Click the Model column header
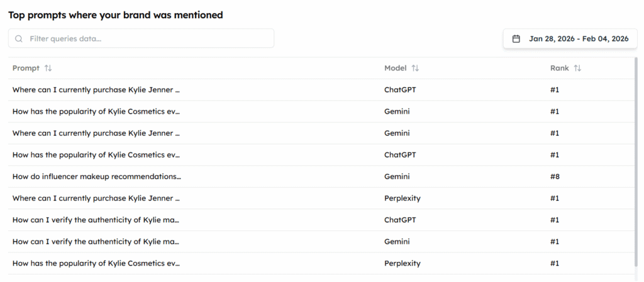644x282 pixels. click(396, 68)
